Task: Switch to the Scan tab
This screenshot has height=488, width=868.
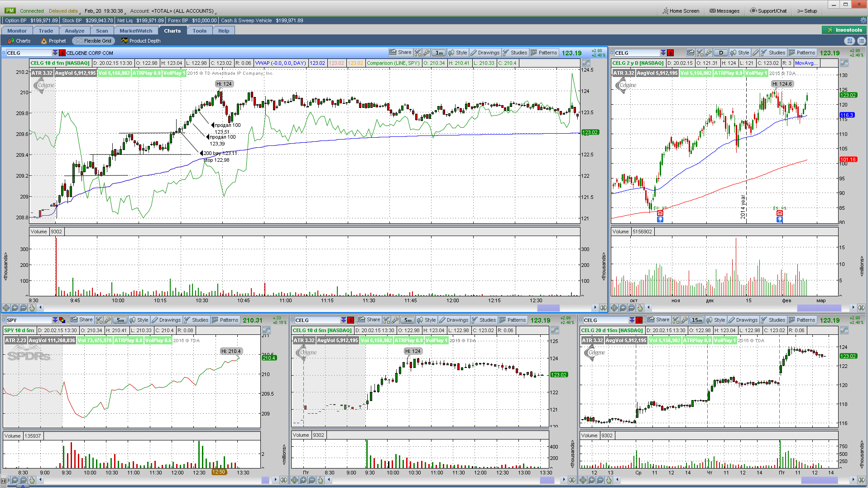Action: [102, 31]
